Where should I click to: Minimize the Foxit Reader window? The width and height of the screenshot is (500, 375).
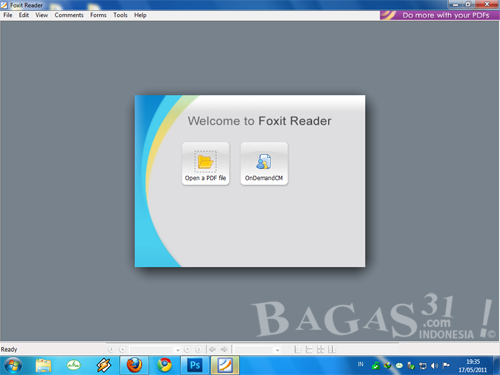(x=456, y=4)
